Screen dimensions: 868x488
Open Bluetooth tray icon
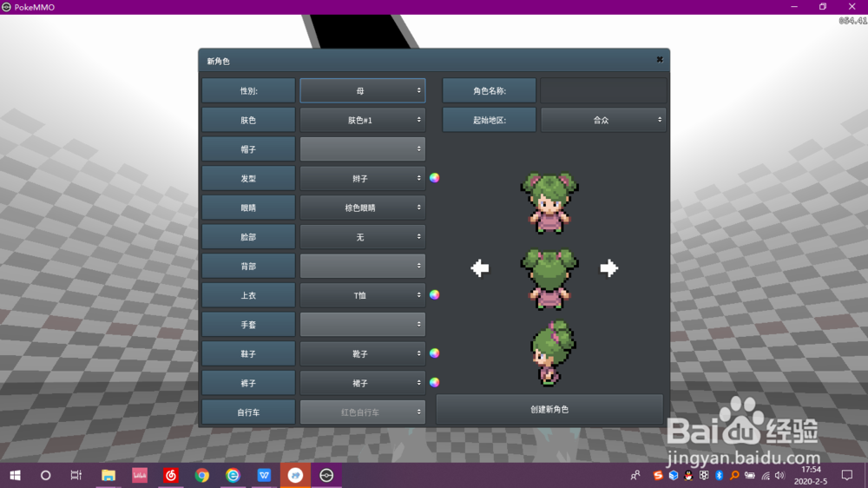719,475
